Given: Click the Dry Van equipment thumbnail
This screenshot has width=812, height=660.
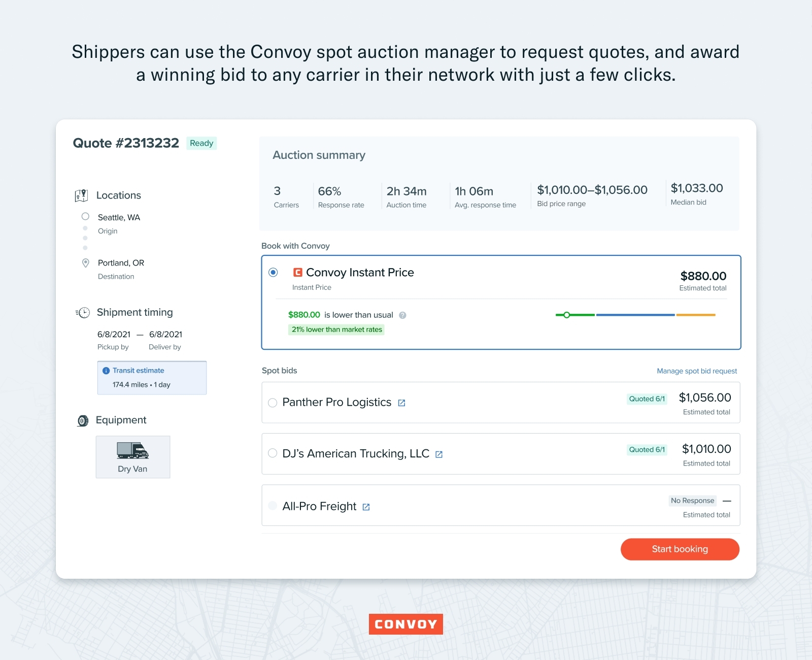Looking at the screenshot, I should (x=132, y=456).
